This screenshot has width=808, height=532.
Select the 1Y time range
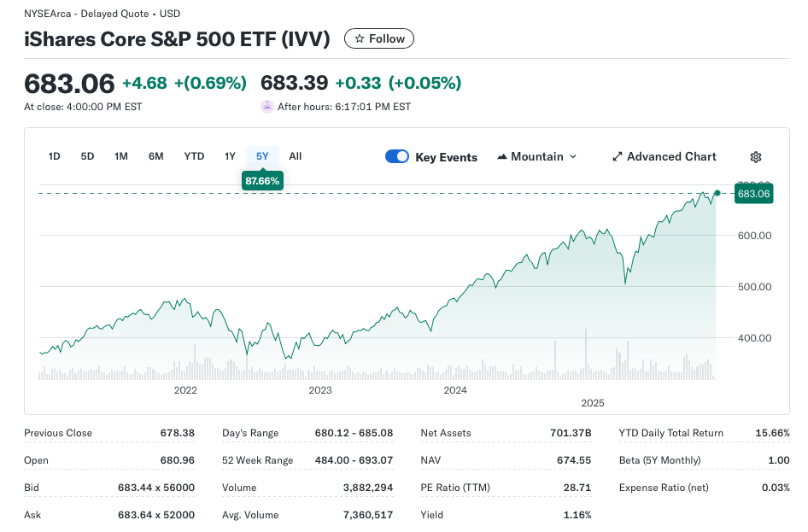(x=230, y=156)
